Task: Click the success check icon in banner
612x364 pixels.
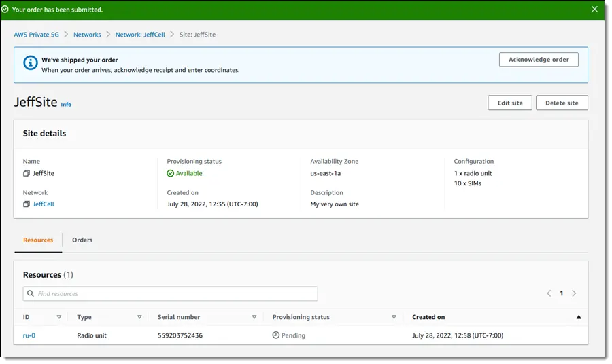Action: coord(5,9)
